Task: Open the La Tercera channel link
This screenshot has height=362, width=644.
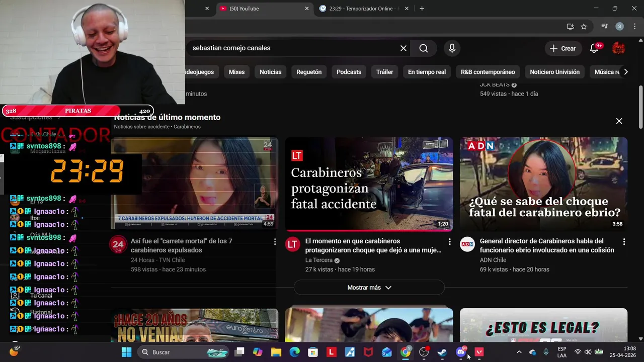Action: click(x=318, y=260)
